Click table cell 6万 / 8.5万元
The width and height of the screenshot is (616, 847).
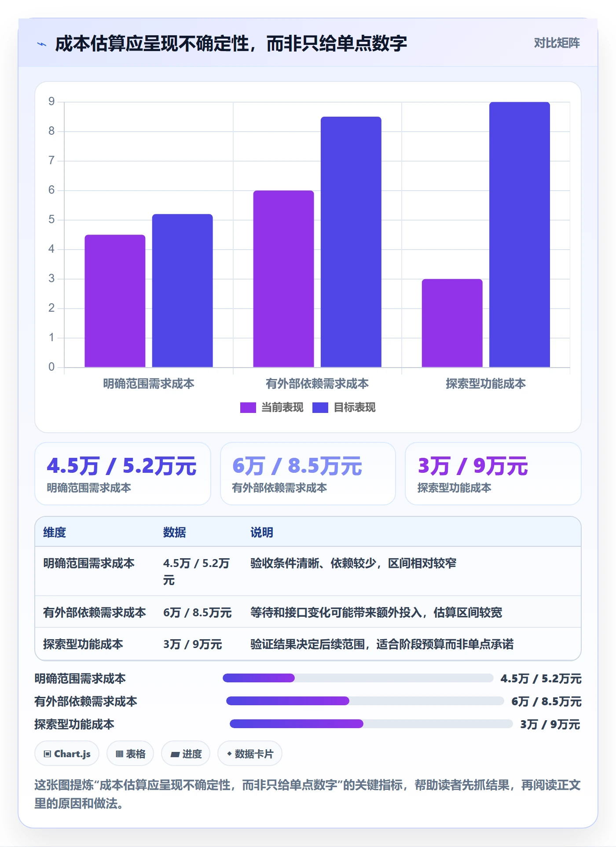tap(197, 612)
